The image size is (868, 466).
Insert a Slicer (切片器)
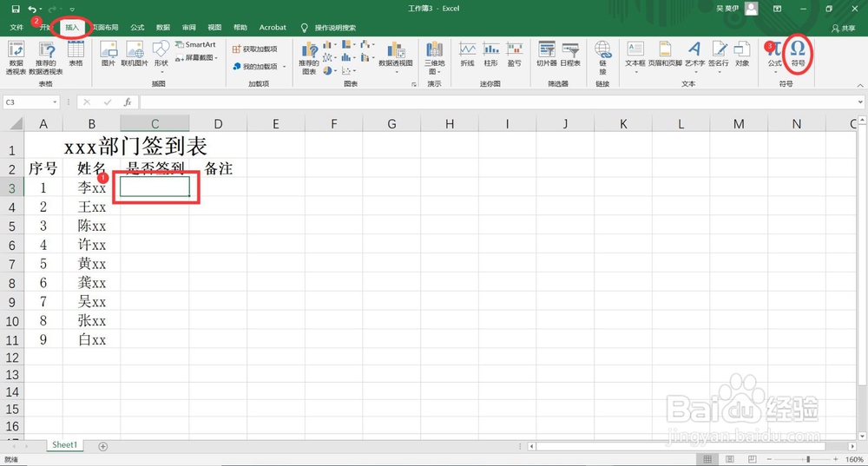pyautogui.click(x=546, y=54)
